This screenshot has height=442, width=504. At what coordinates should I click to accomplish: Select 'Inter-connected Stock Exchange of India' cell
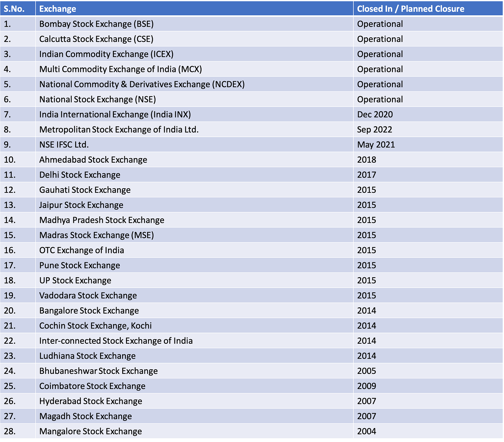tap(194, 341)
